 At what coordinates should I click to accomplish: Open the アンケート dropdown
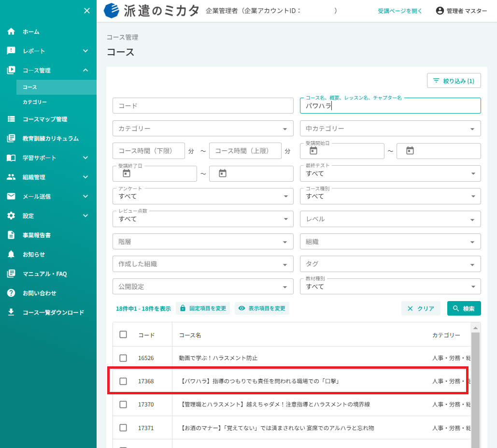point(203,196)
